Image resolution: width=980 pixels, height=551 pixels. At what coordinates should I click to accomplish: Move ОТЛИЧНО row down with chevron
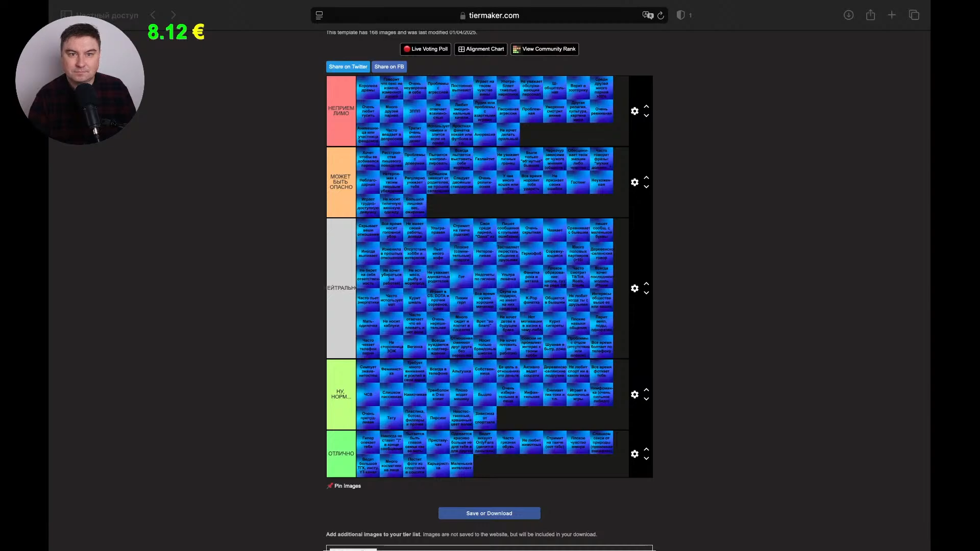click(x=647, y=459)
